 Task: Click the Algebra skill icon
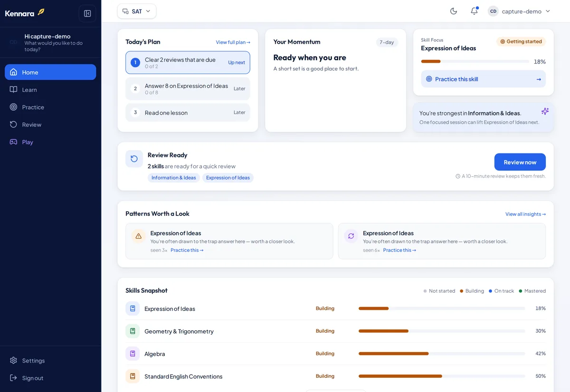pos(133,354)
